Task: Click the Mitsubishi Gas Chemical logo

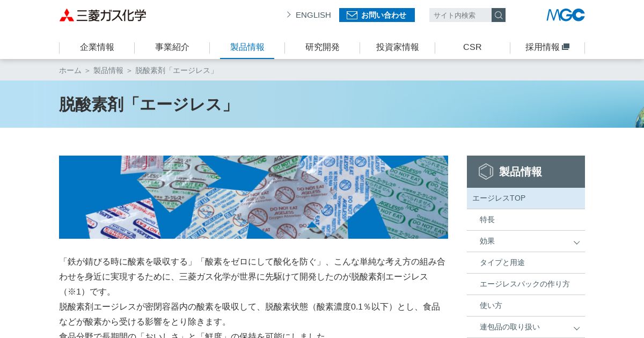Action: (103, 15)
